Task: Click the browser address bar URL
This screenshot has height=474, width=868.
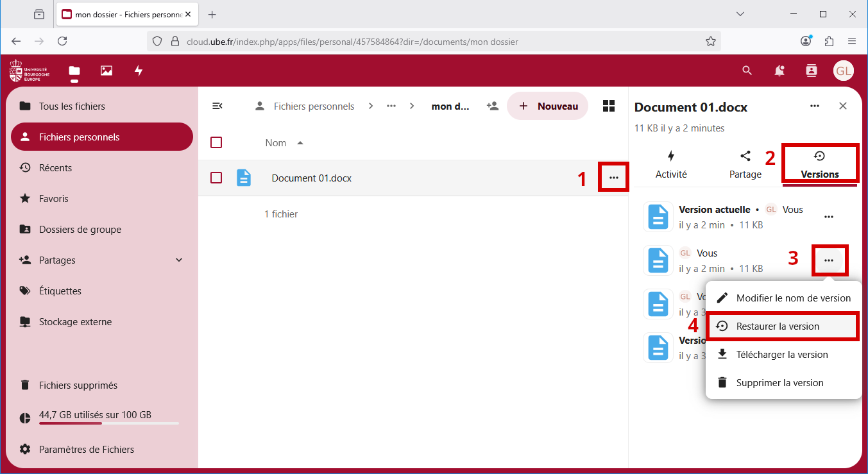Action: tap(352, 42)
